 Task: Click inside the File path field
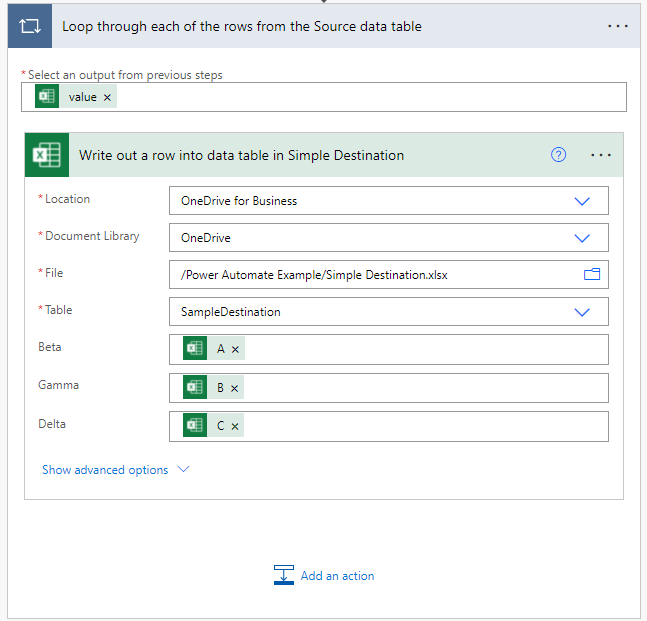389,274
